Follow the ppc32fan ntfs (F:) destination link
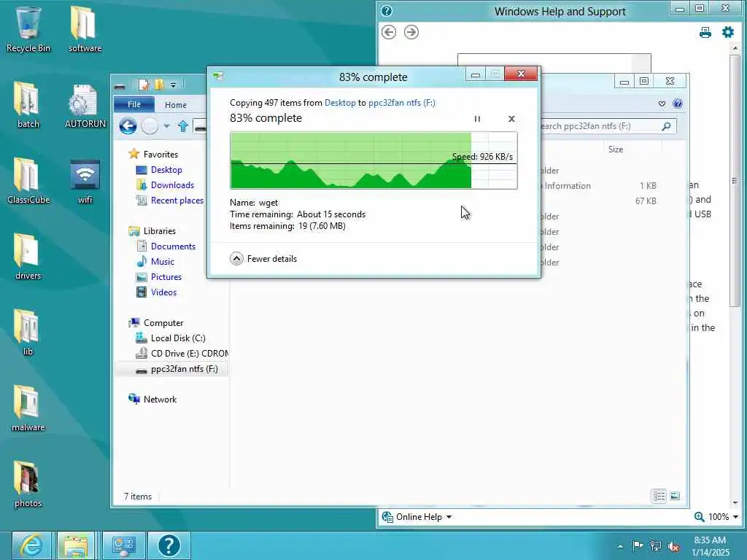This screenshot has height=560, width=747. coord(402,102)
